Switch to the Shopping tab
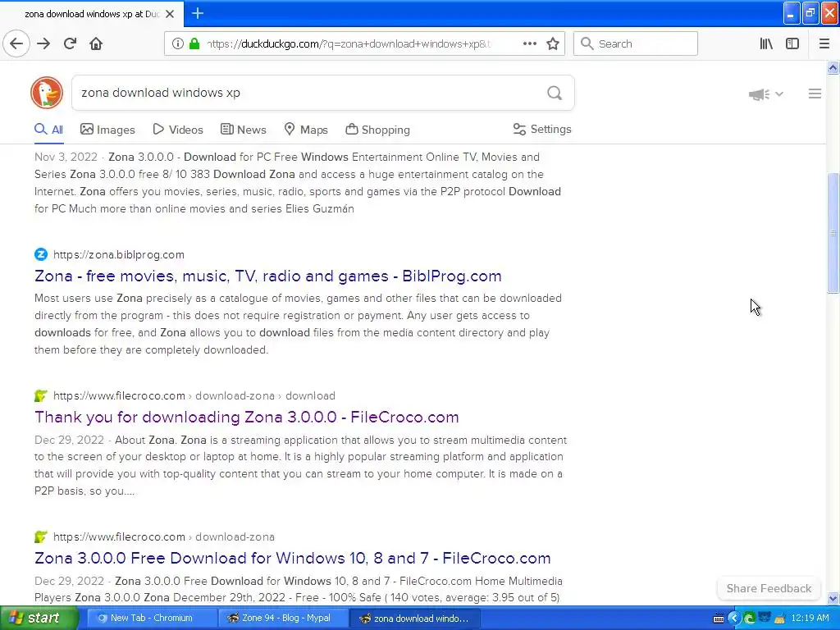 (x=377, y=130)
